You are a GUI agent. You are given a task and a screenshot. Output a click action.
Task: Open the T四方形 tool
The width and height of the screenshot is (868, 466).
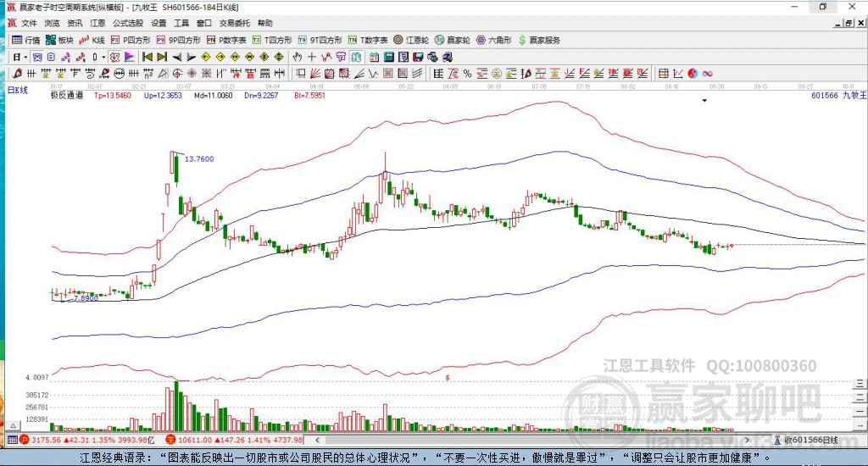[x=272, y=40]
